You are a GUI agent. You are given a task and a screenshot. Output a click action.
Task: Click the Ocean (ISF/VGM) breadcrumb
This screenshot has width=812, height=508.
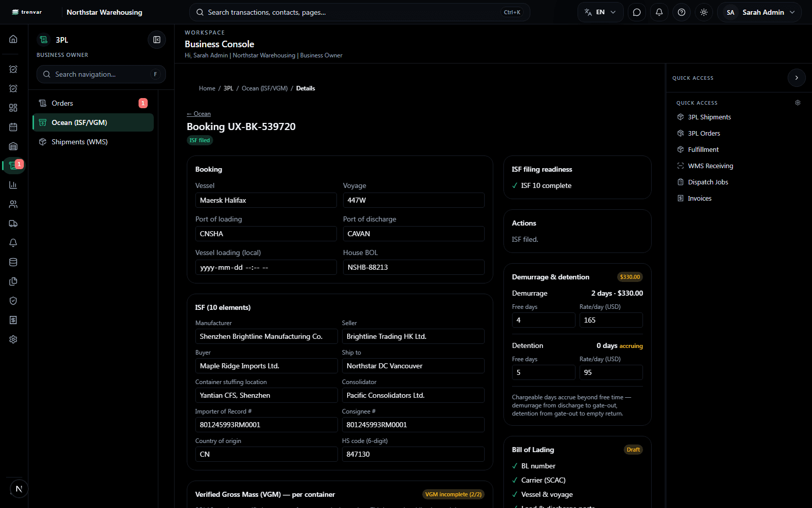(x=264, y=88)
